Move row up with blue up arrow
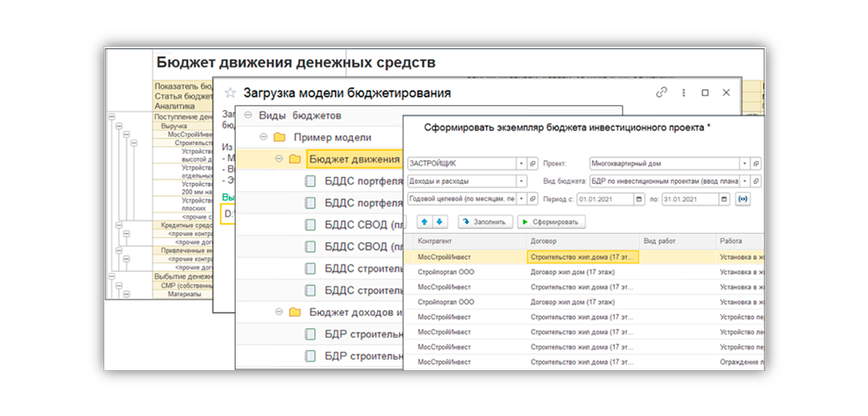 (x=425, y=222)
